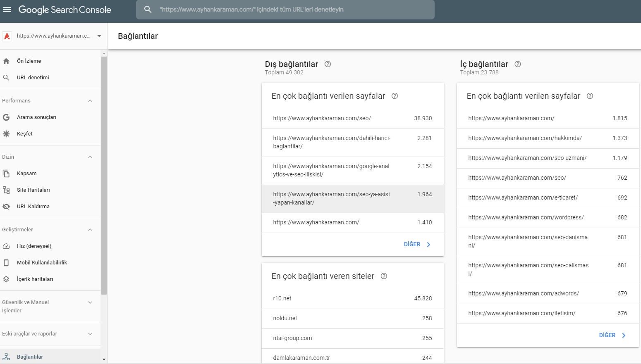Click help icon next to Dış bağlantılar
Viewport: 641px width, 364px height.
pyautogui.click(x=328, y=64)
